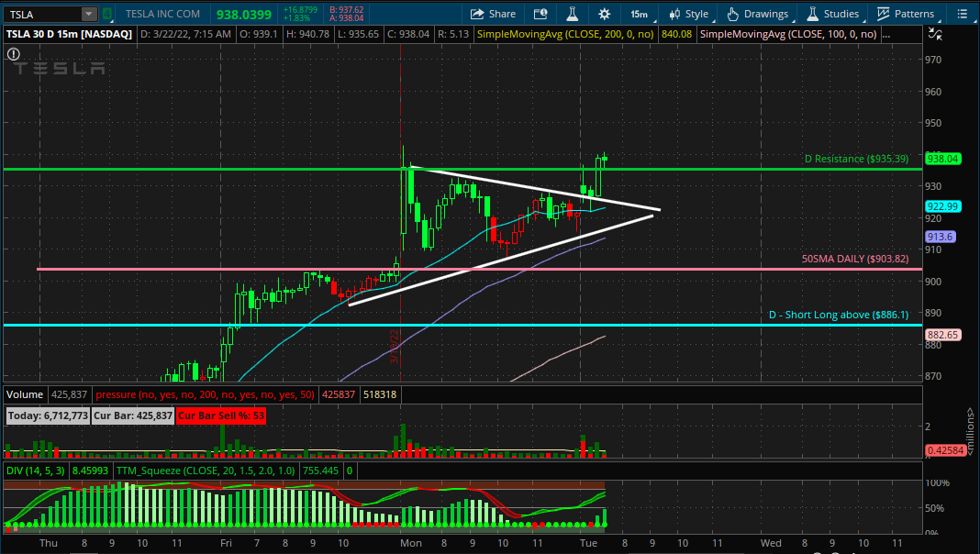Click the pressure study label in volume pane

[x=205, y=394]
